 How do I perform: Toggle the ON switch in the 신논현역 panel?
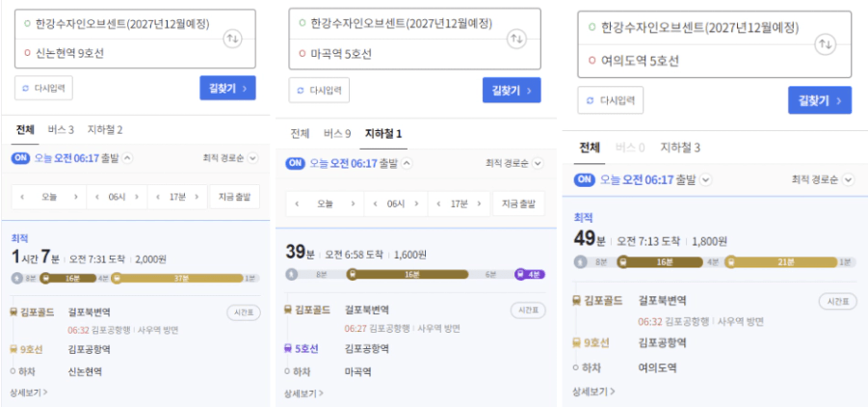tap(21, 158)
